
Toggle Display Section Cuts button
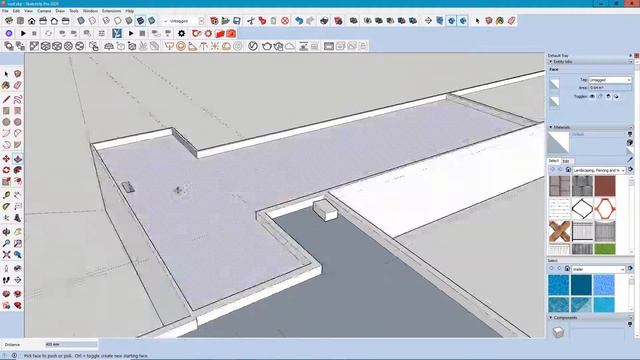point(451,20)
